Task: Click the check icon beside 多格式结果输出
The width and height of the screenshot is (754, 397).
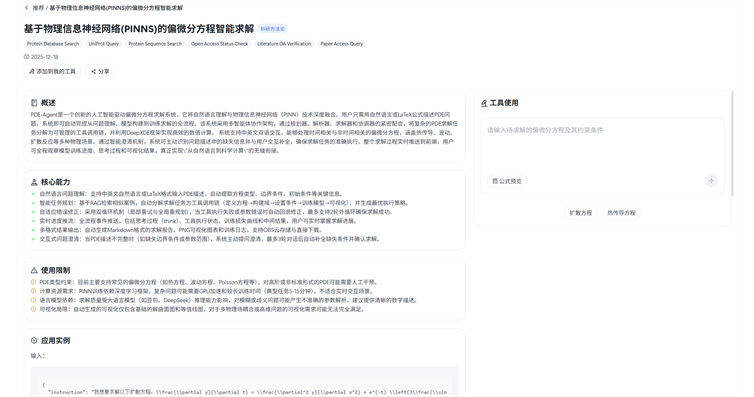Action: (x=34, y=230)
